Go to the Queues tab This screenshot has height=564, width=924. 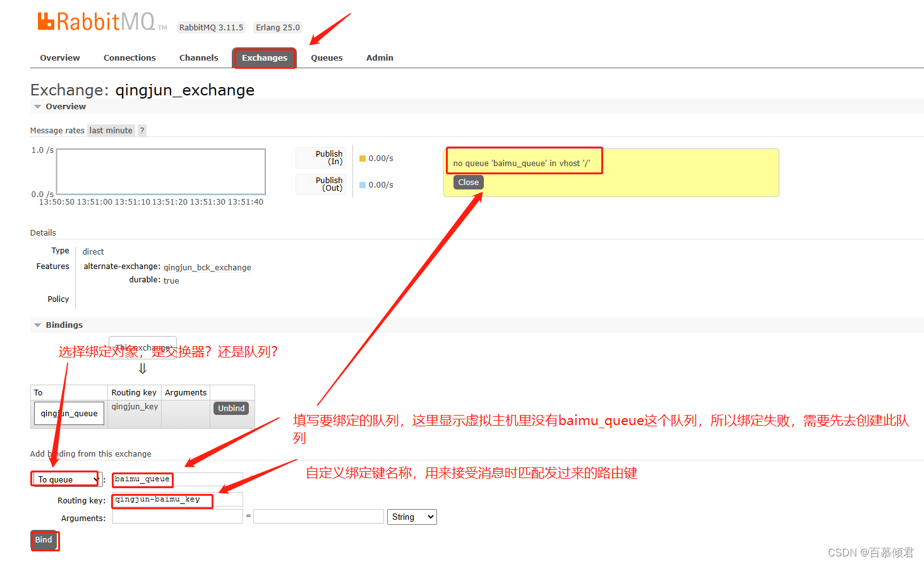click(x=327, y=57)
